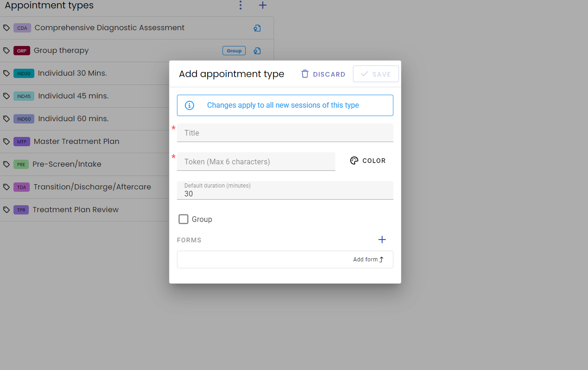Click the Add appointment type heading
Viewport: 588px width, 370px height.
coord(231,74)
